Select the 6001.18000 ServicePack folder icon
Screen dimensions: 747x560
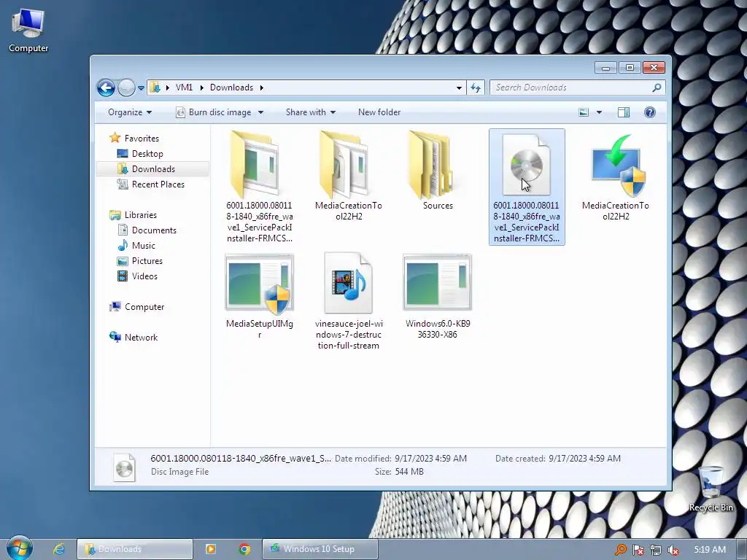click(260, 187)
